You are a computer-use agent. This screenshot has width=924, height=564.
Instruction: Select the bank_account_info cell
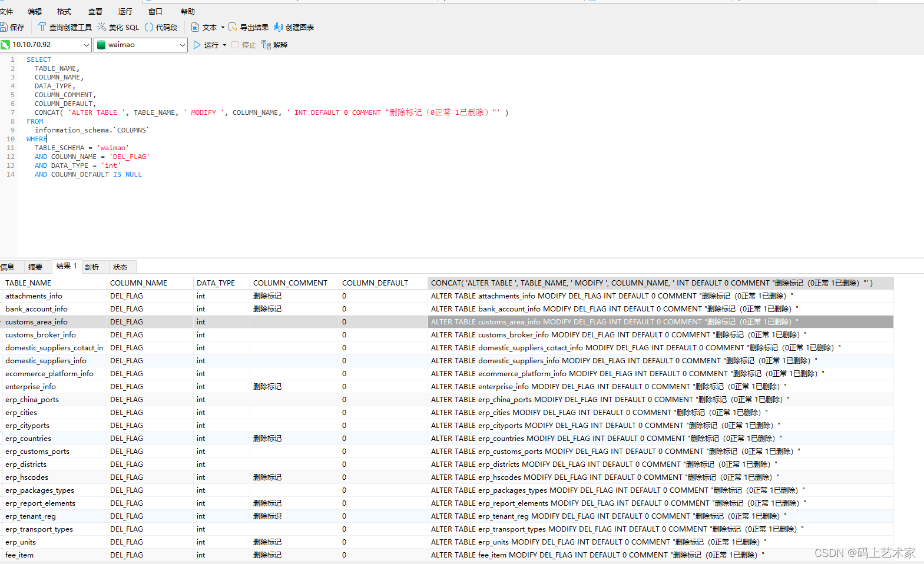click(54, 308)
